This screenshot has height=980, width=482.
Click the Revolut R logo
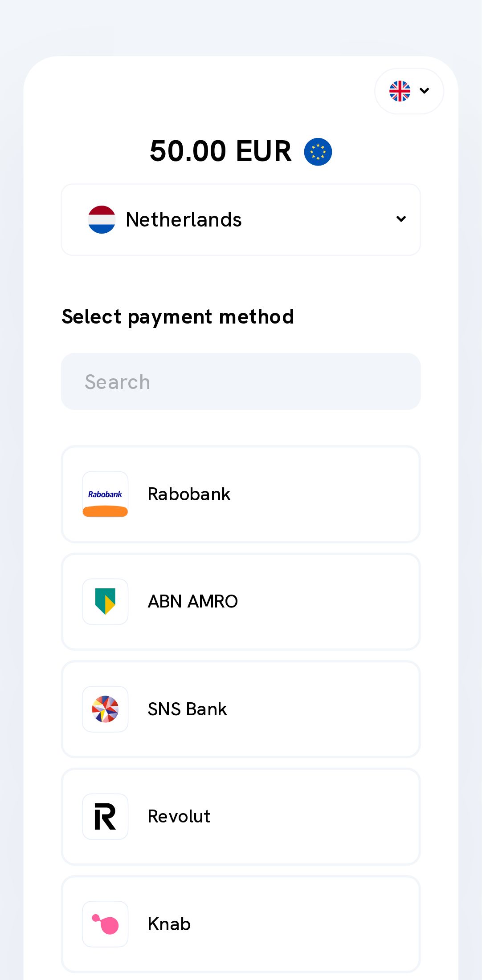[x=105, y=817]
